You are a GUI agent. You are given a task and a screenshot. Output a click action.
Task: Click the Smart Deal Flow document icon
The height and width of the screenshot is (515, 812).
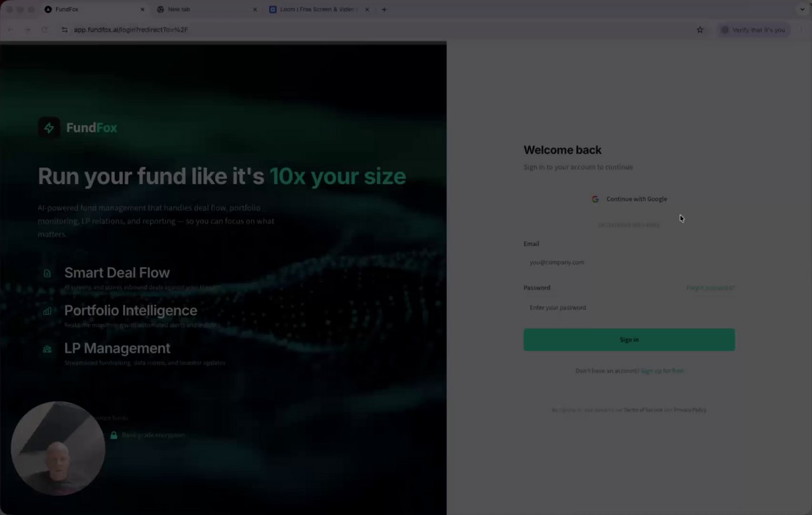[x=47, y=273]
